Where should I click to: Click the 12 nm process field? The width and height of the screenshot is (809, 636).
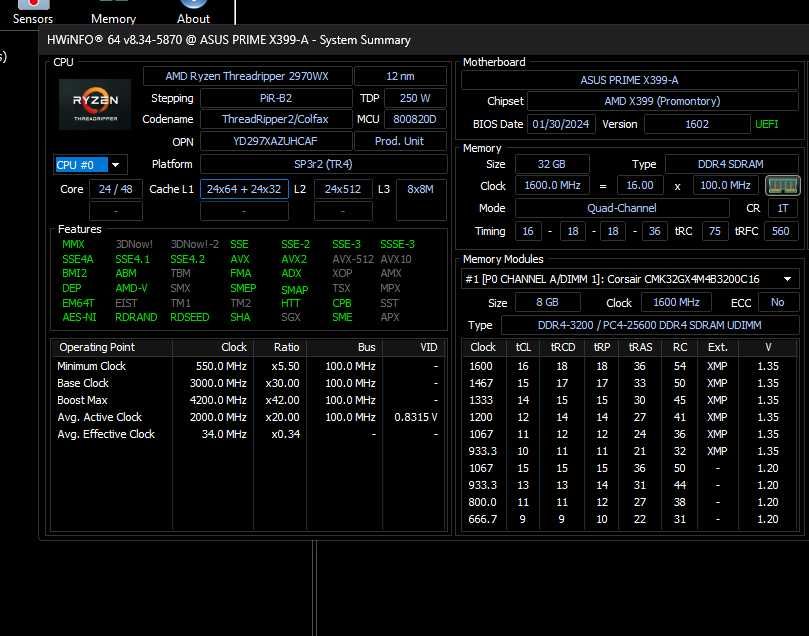point(400,76)
